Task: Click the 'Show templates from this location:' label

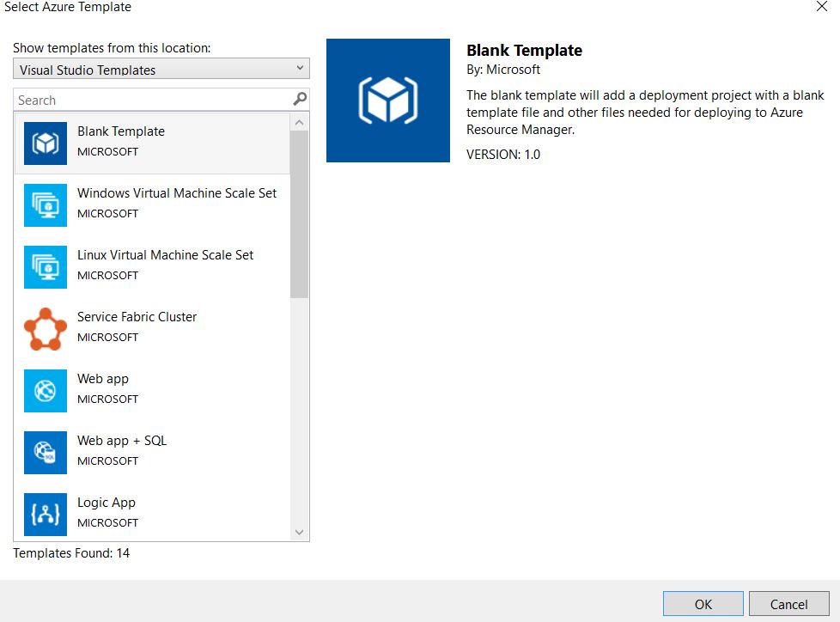Action: [112, 48]
